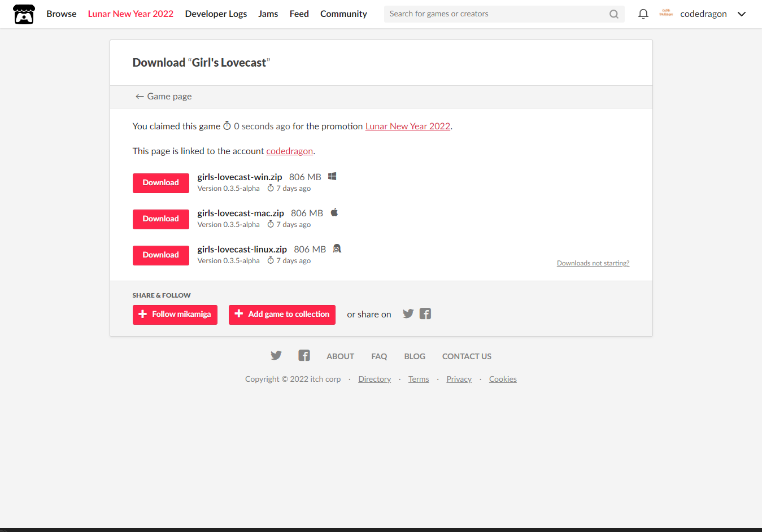Click clock icon beside '0 seconds ago'
This screenshot has height=532, width=762.
point(227,126)
